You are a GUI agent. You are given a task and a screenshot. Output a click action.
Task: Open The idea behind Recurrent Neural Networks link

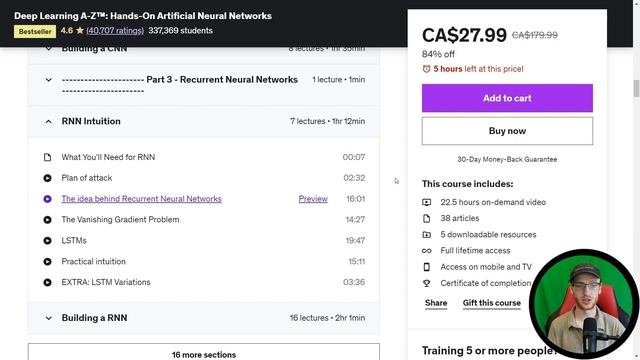click(x=142, y=199)
